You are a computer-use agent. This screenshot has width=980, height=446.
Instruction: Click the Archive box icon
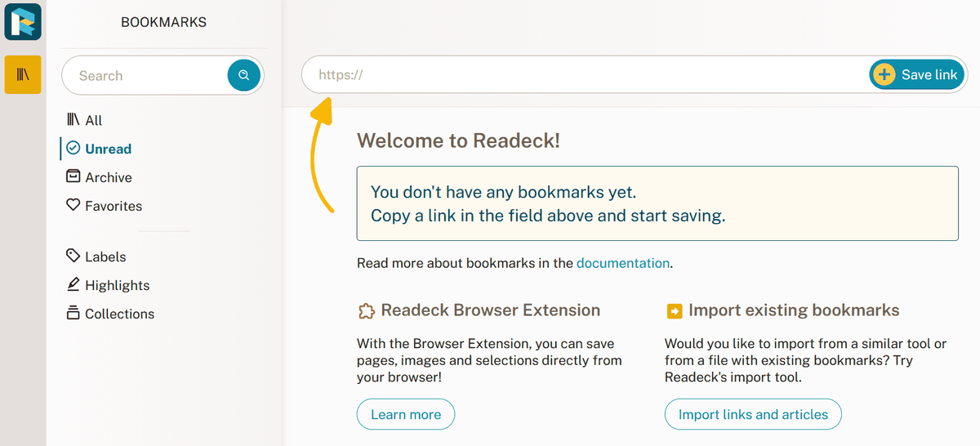[73, 177]
